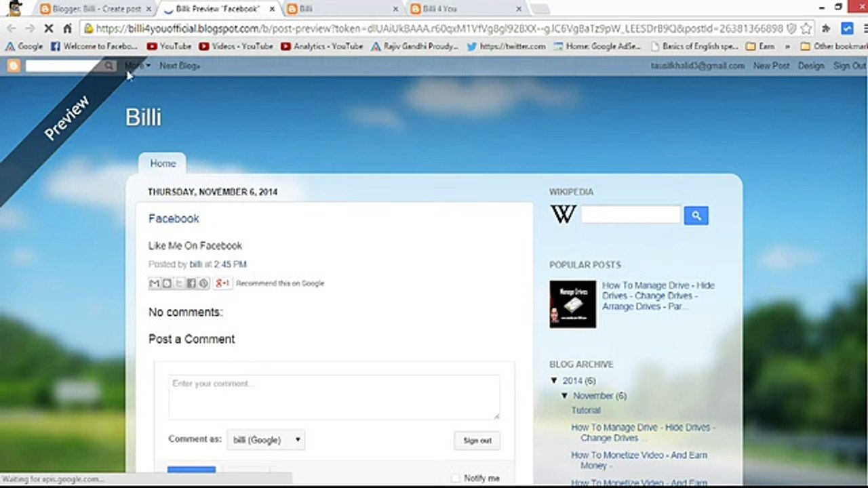This screenshot has width=868, height=488.
Task: Click the browser address bar URL
Action: tap(439, 28)
